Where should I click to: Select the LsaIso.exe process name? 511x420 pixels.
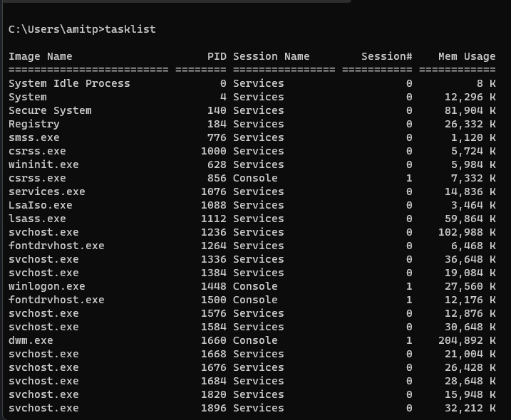click(x=41, y=205)
